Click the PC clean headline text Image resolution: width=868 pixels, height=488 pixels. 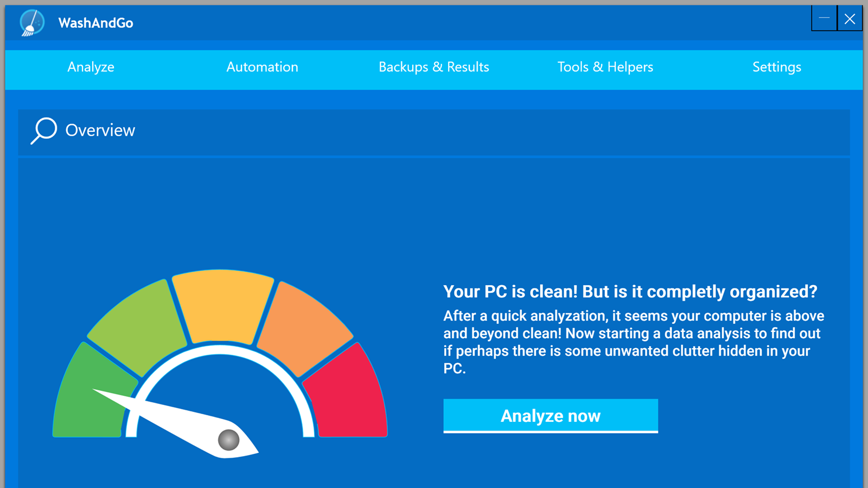630,292
